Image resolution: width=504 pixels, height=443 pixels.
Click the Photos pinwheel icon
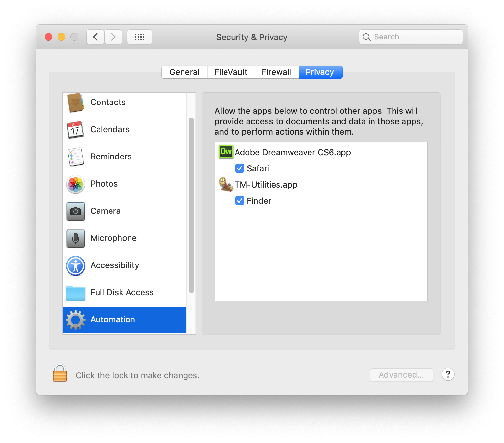tap(76, 184)
